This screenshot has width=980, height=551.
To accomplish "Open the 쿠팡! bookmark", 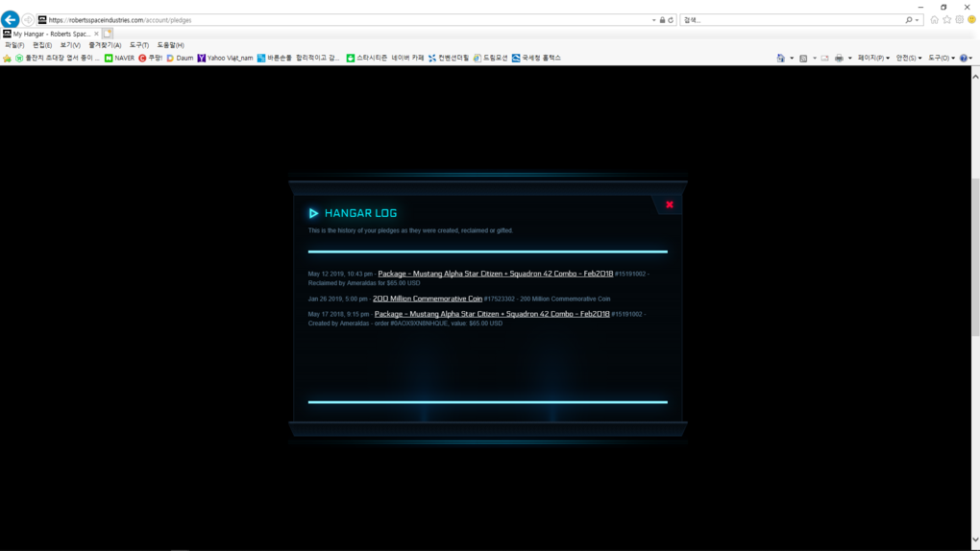I will (150, 59).
